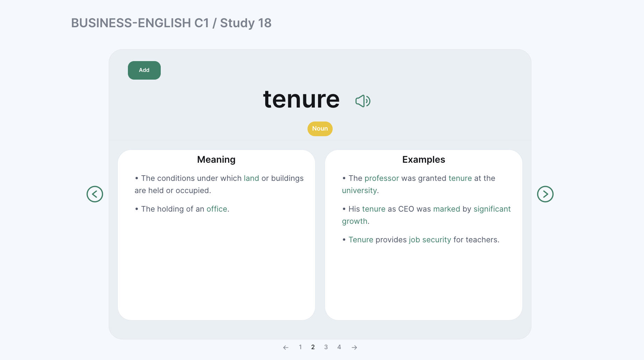Viewport: 644px width, 360px height.
Task: Select page 2 in pagination
Action: pyautogui.click(x=313, y=347)
